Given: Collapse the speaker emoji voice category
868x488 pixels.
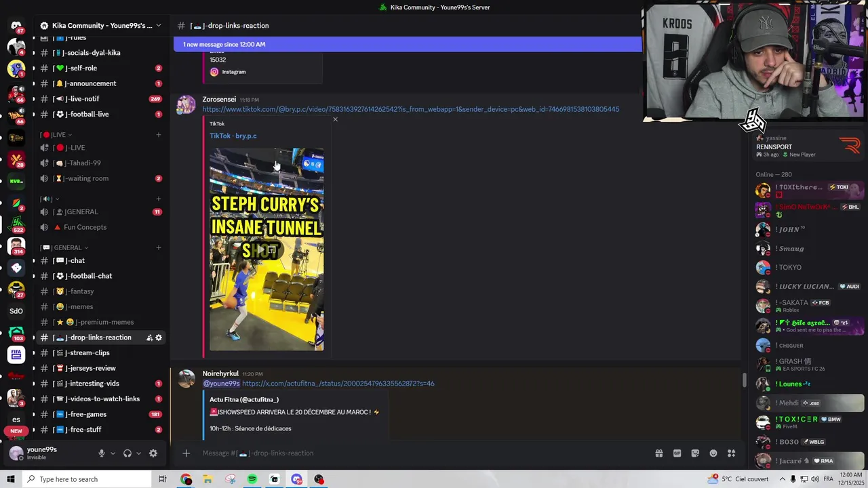Looking at the screenshot, I should click(x=49, y=199).
